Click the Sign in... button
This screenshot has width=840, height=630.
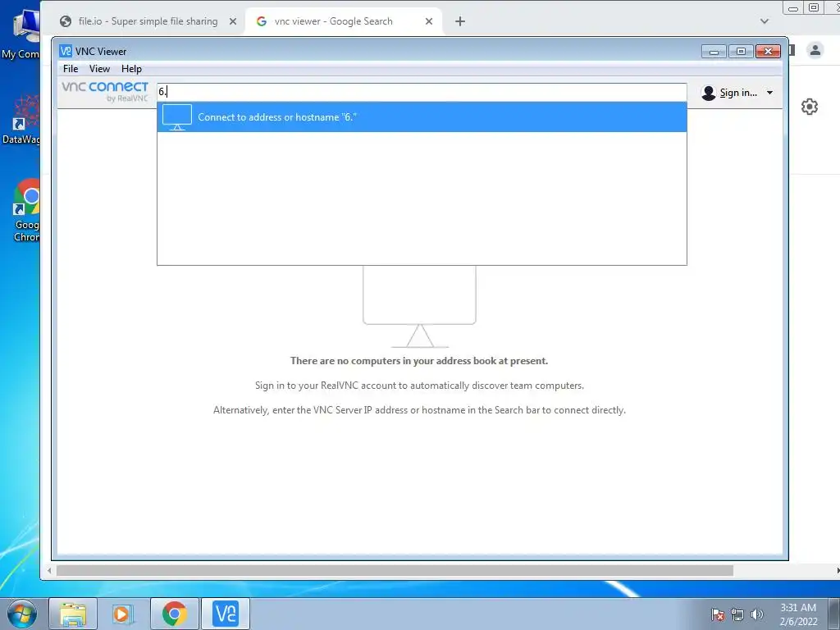click(x=738, y=93)
